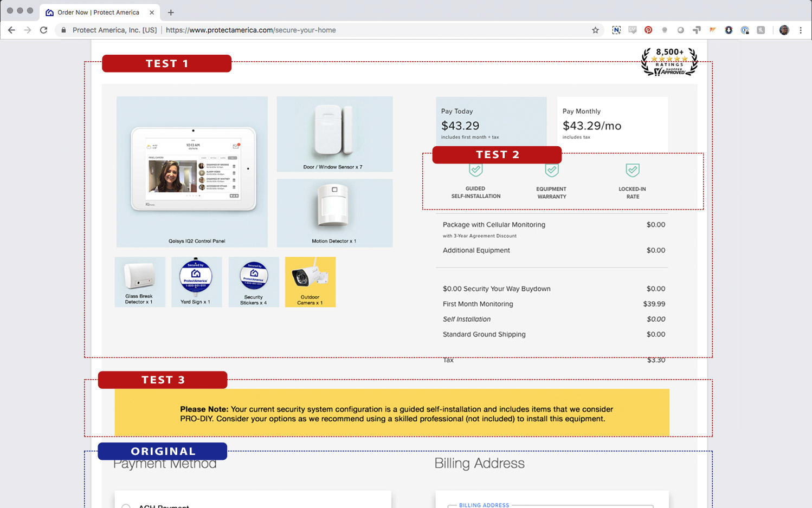Click the Guided Self-Installation shield icon
Screen dimensions: 812x508
click(x=475, y=170)
